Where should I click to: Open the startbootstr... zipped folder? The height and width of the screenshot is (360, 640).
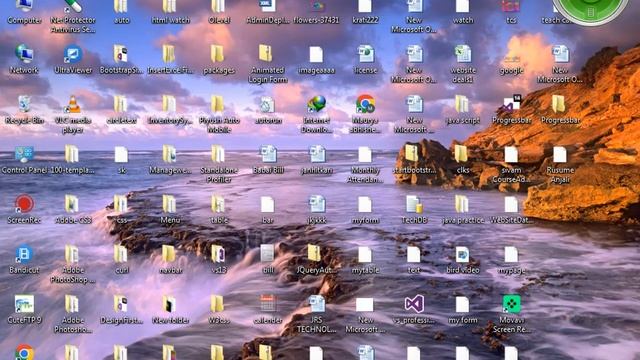[412, 153]
